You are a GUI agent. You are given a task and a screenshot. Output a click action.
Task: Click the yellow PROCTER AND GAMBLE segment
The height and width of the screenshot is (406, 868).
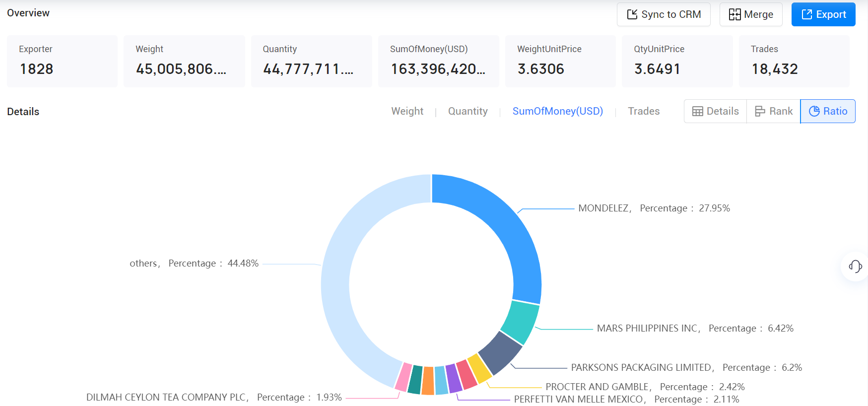pyautogui.click(x=479, y=368)
